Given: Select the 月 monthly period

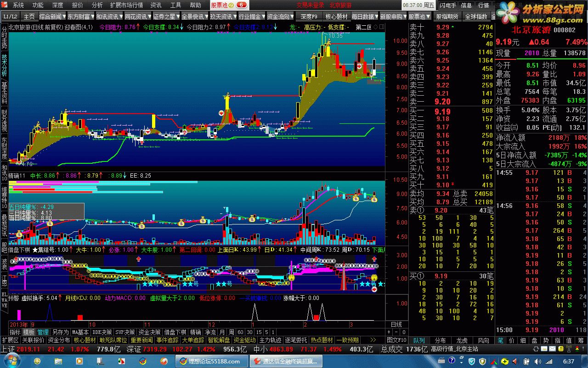Looking at the screenshot, I should click(x=222, y=332).
